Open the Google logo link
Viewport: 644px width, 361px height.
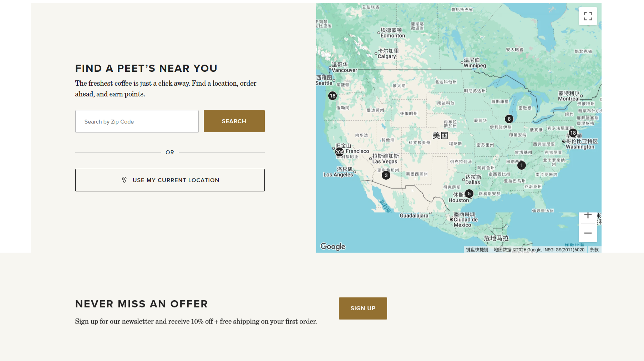point(333,246)
